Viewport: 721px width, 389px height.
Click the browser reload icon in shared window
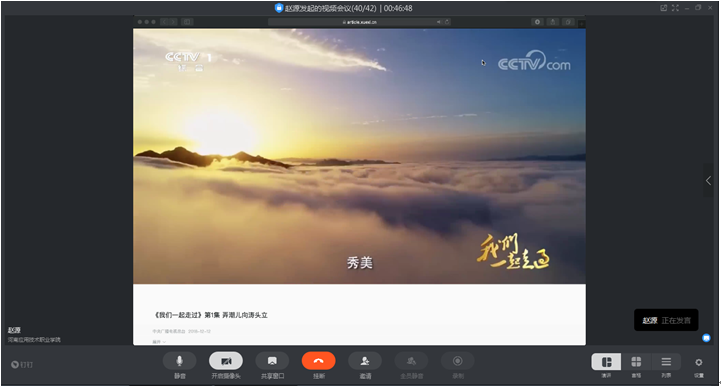447,22
